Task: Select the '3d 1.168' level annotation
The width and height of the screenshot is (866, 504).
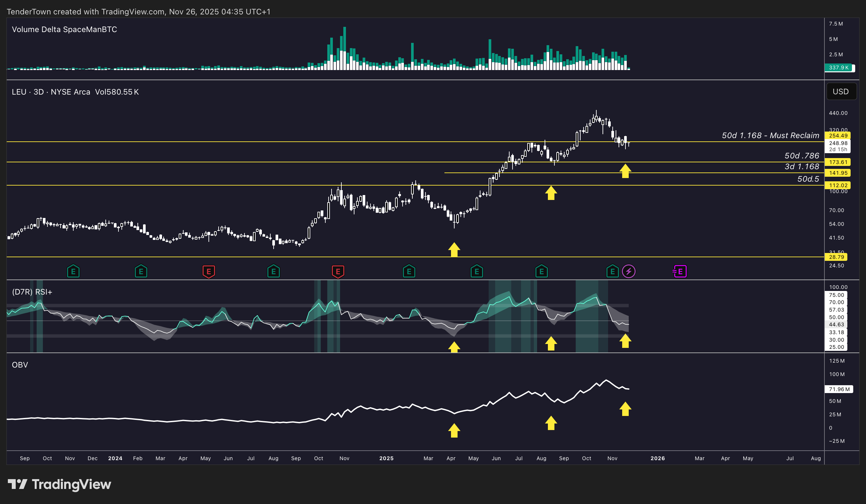Action: 802,167
